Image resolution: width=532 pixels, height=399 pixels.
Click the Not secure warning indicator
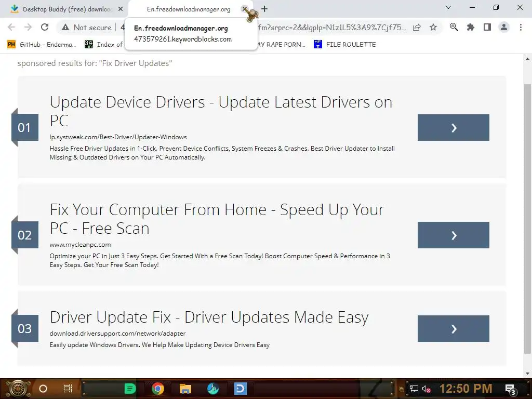click(x=87, y=28)
